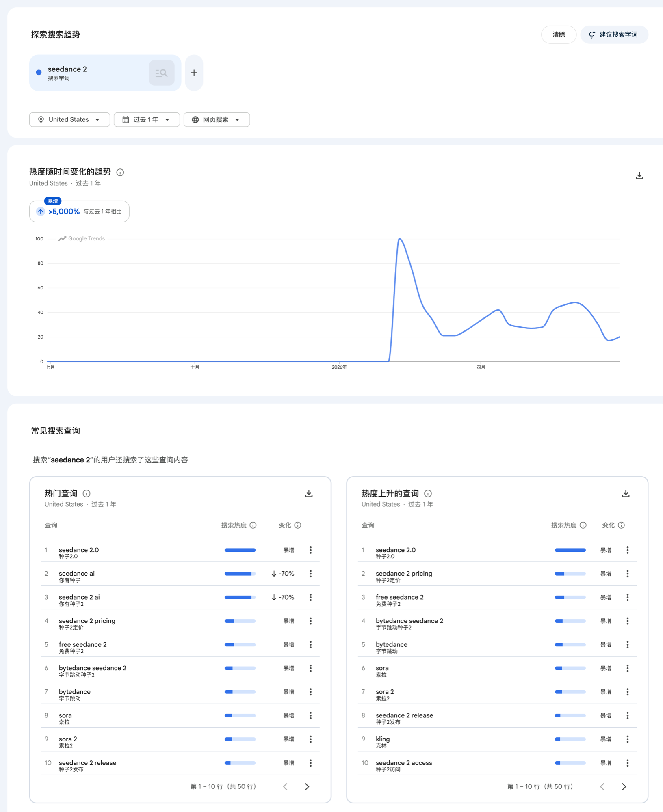Open the 过去 1 年 time range dropdown
This screenshot has width=663, height=812.
[147, 120]
